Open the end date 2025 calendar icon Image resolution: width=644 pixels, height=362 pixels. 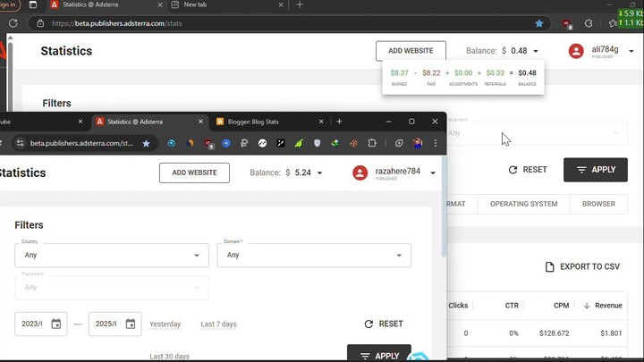pyautogui.click(x=131, y=324)
